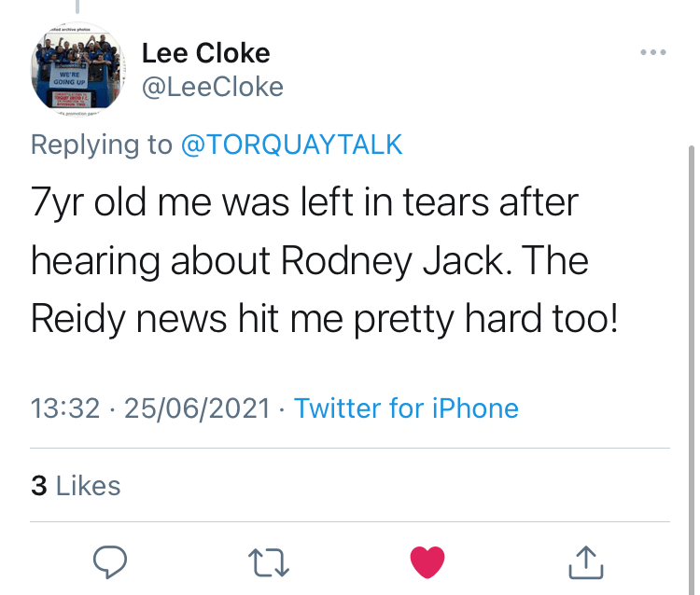The image size is (700, 595).
Task: Click the Lee Cloke display name
Action: [205, 53]
